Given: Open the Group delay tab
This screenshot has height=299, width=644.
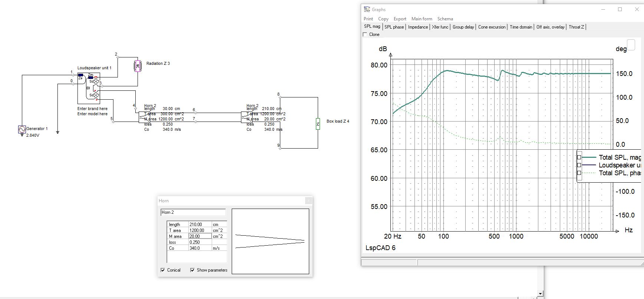Looking at the screenshot, I should point(463,27).
